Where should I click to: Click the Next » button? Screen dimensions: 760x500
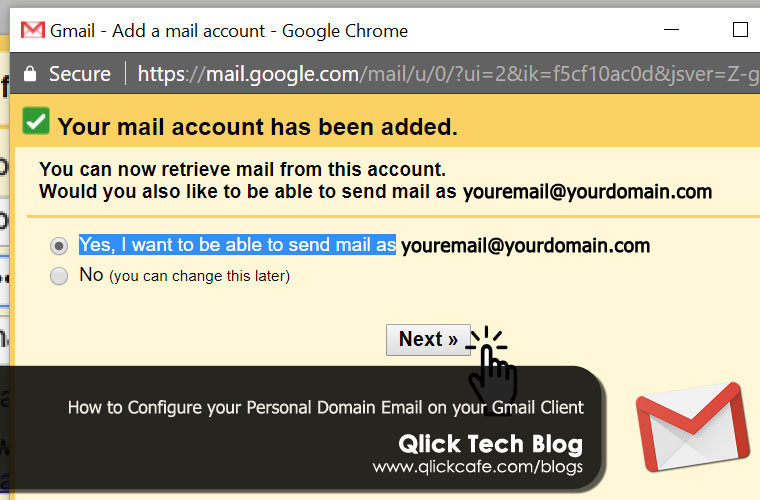tap(428, 340)
